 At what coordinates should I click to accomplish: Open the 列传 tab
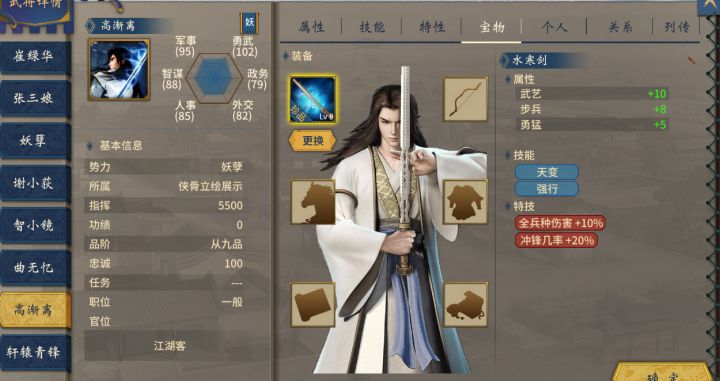click(677, 28)
